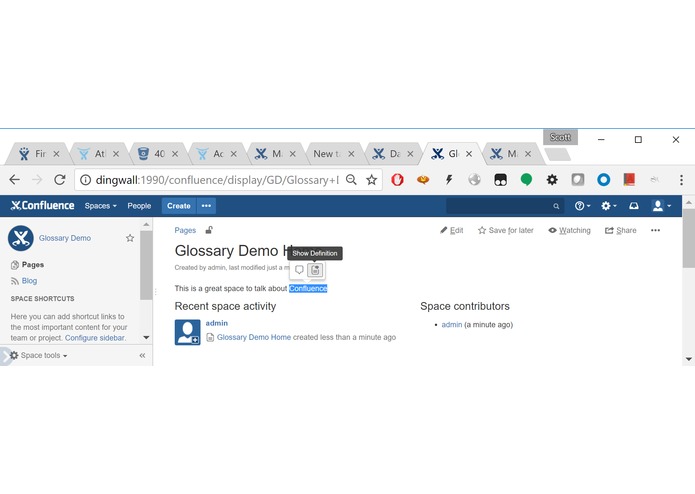Click the black gear extension icon

point(552,179)
